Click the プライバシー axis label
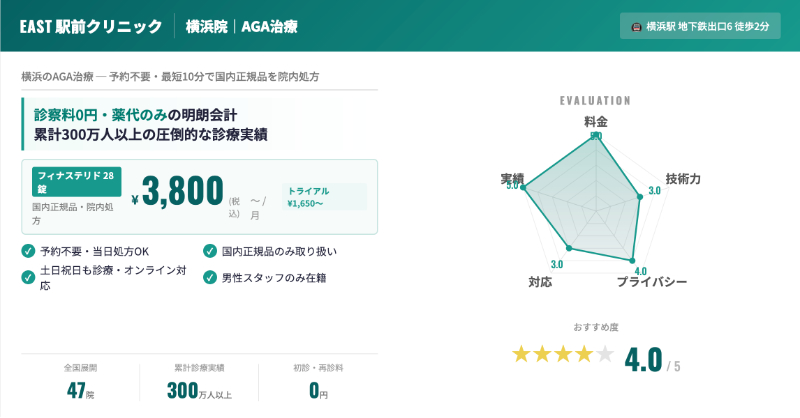Viewport: 800px width, 418px height. click(x=651, y=283)
